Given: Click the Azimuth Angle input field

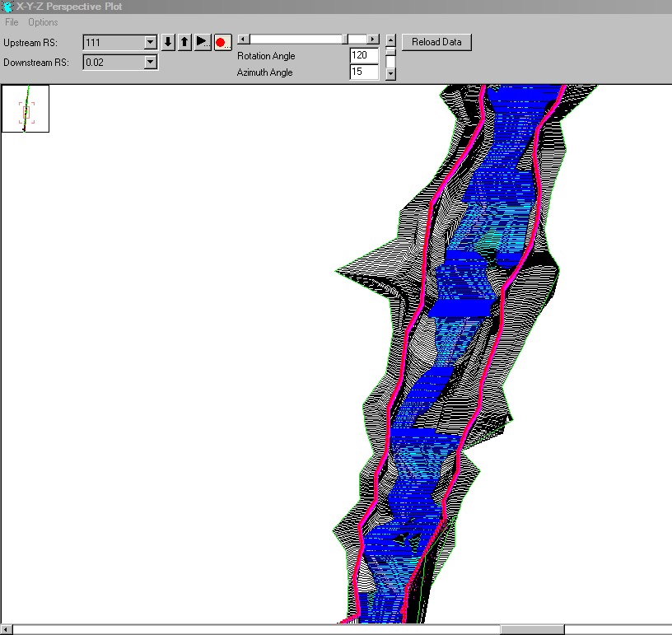Looking at the screenshot, I should point(364,72).
